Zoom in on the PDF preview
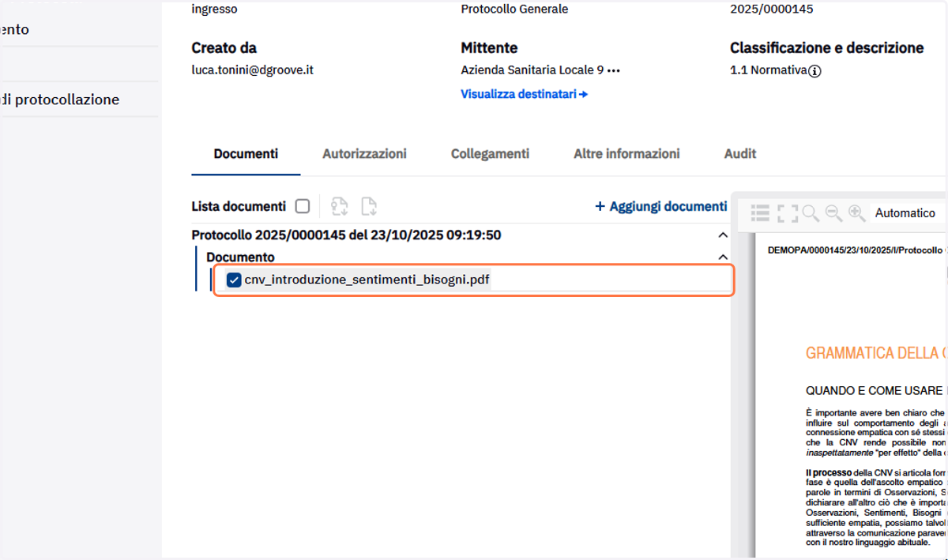Viewport: 948px width, 560px height. point(856,212)
